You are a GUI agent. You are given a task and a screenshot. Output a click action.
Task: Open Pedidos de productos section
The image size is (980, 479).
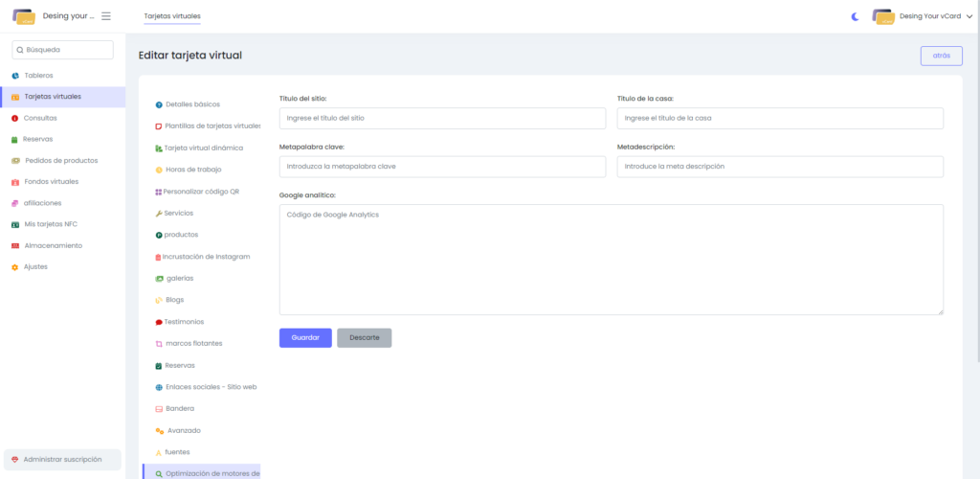coord(60,160)
